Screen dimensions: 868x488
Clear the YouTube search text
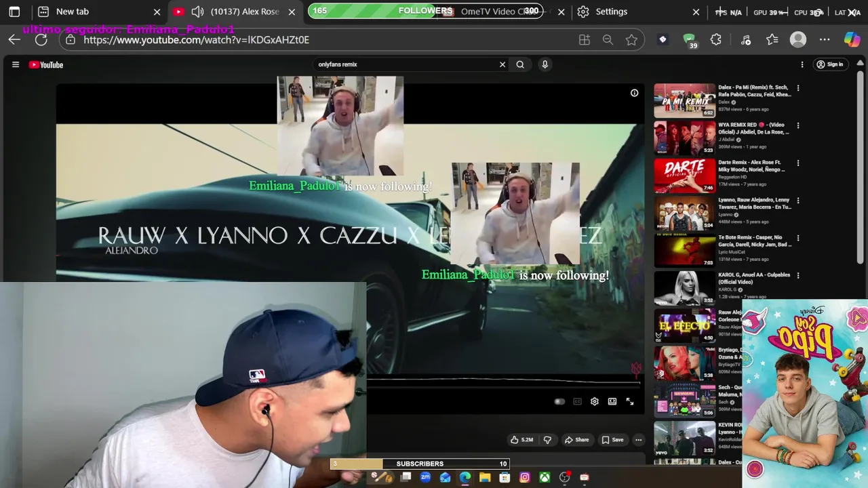(x=502, y=64)
